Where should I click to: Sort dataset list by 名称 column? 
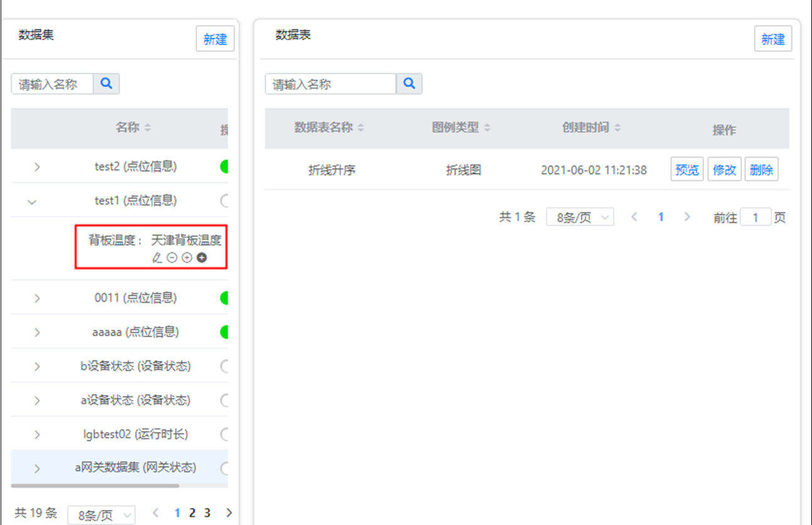[147, 127]
